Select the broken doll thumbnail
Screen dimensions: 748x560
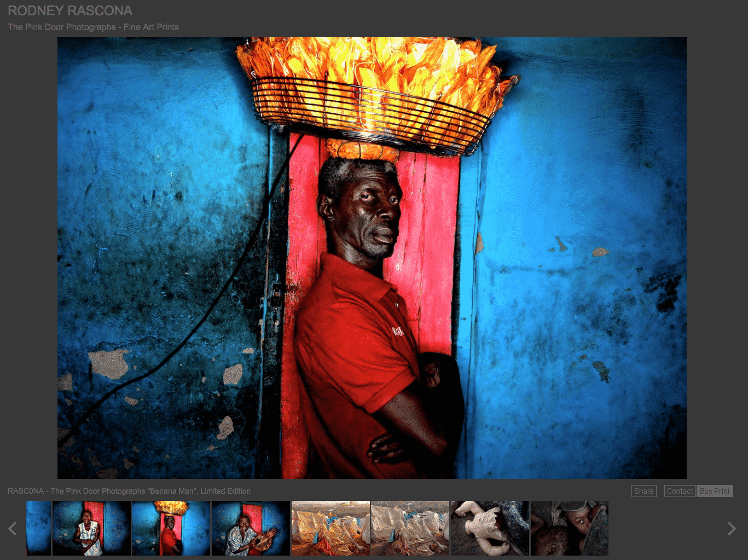(x=490, y=528)
